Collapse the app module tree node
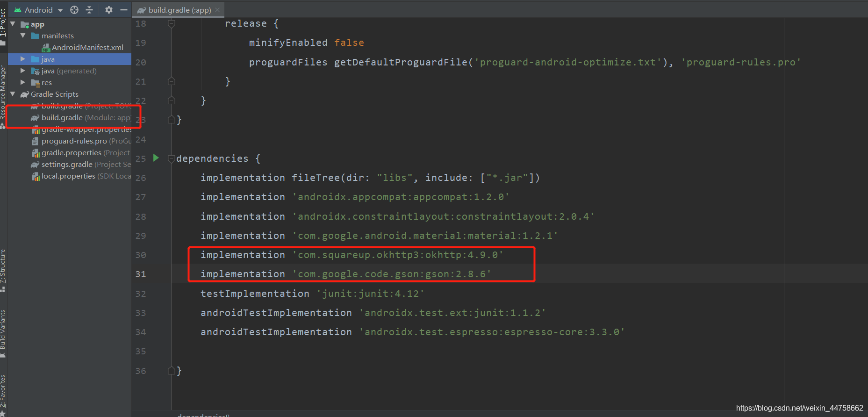868x417 pixels. point(13,24)
